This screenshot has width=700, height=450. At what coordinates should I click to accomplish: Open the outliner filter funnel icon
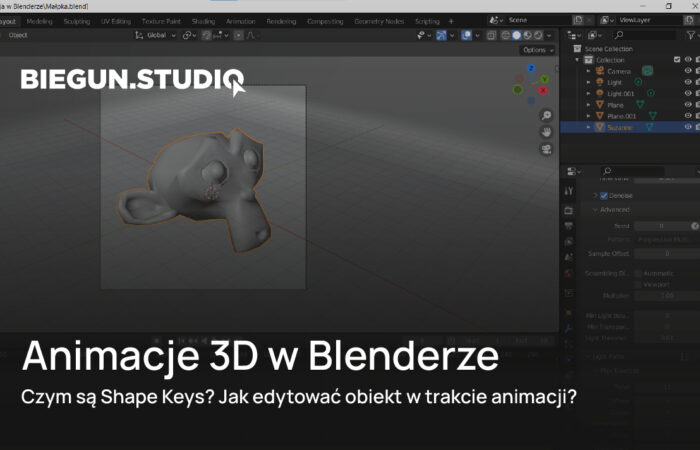pos(691,35)
